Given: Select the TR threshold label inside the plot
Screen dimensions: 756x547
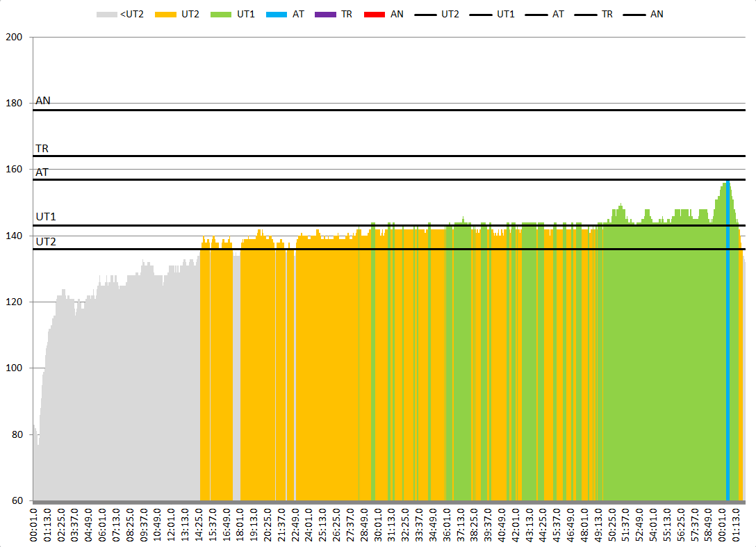Looking at the screenshot, I should pos(42,149).
